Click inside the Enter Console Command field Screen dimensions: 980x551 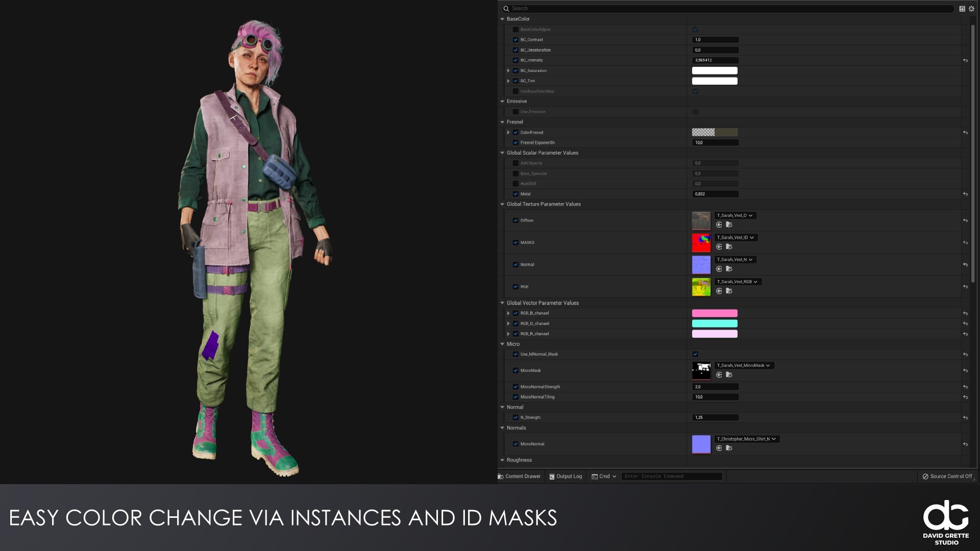pos(671,476)
